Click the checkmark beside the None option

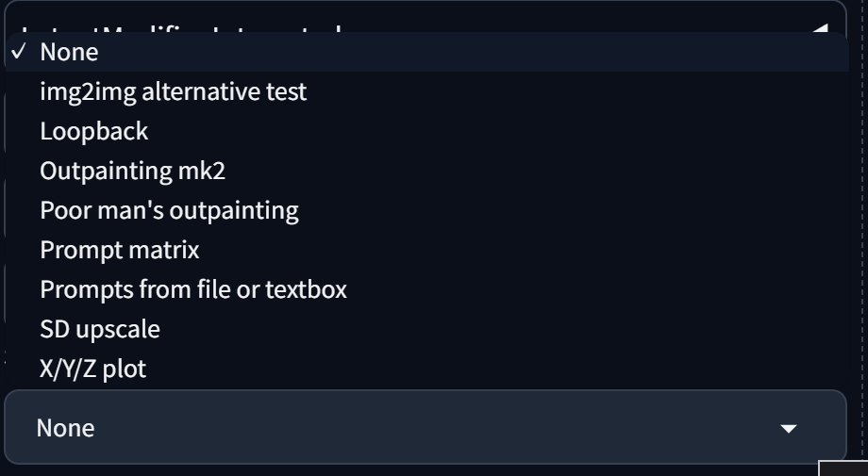coord(18,52)
